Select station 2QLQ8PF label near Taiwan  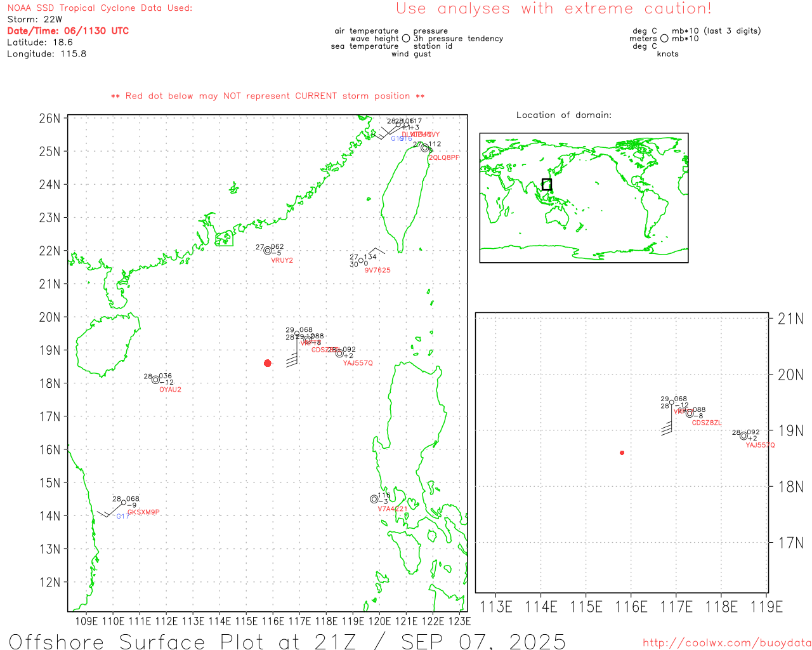(444, 157)
